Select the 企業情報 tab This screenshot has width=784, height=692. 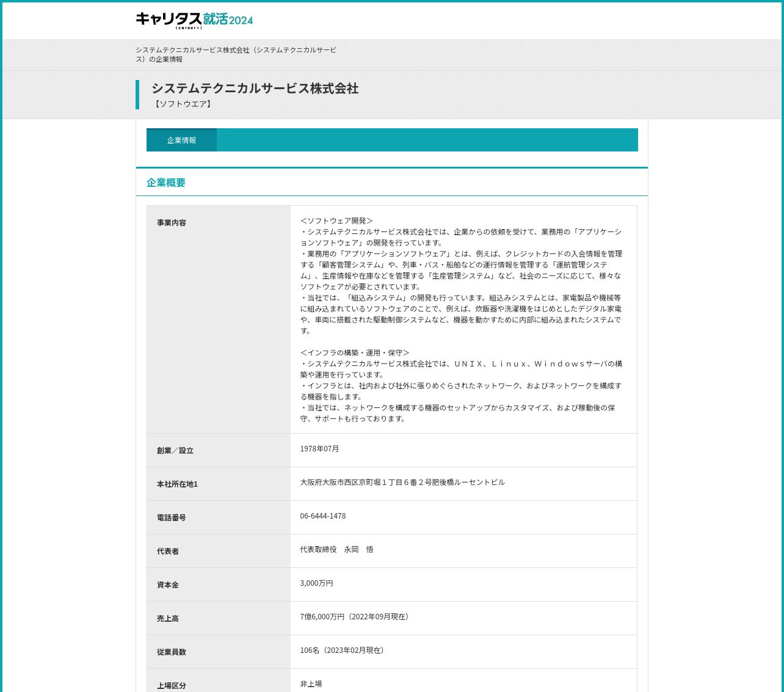pos(181,140)
